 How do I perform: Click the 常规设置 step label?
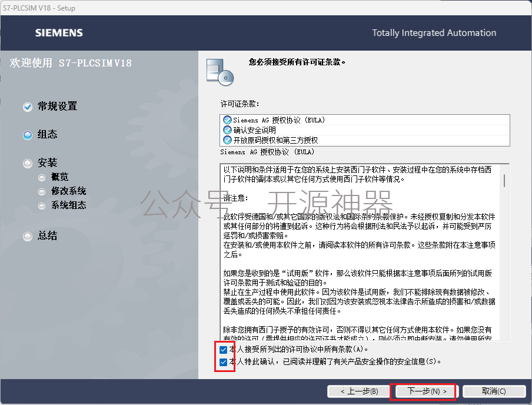tap(57, 107)
